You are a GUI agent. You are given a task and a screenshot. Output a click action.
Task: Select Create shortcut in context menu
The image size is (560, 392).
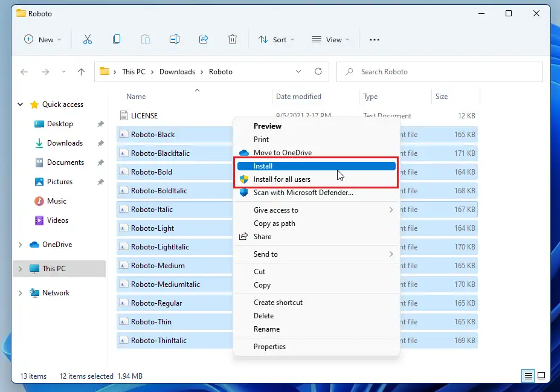coord(317,303)
